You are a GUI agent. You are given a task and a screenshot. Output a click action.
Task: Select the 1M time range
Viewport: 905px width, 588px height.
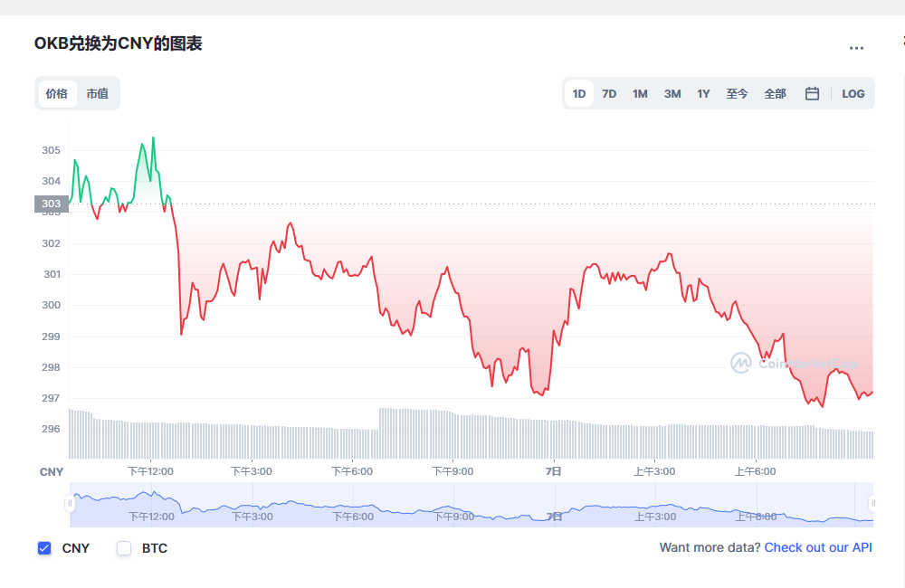(x=640, y=93)
